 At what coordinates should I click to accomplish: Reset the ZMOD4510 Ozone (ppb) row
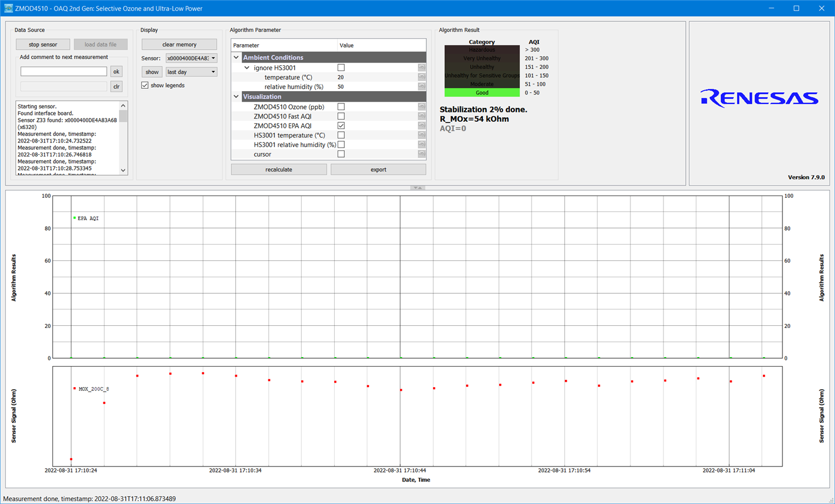[x=421, y=107]
